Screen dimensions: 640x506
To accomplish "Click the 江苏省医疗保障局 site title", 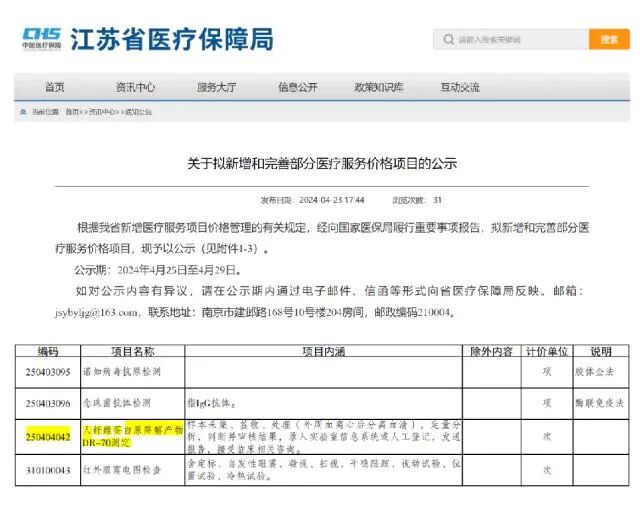I will pos(172,40).
